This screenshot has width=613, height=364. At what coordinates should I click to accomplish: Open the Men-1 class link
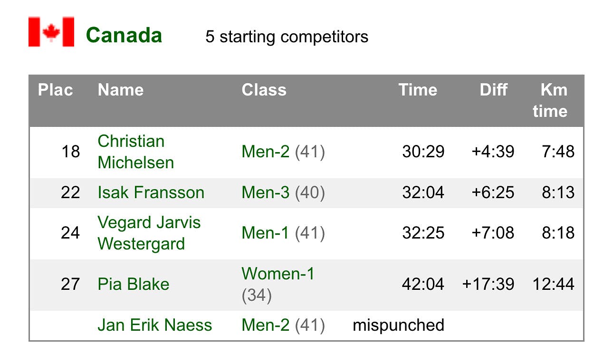(265, 233)
